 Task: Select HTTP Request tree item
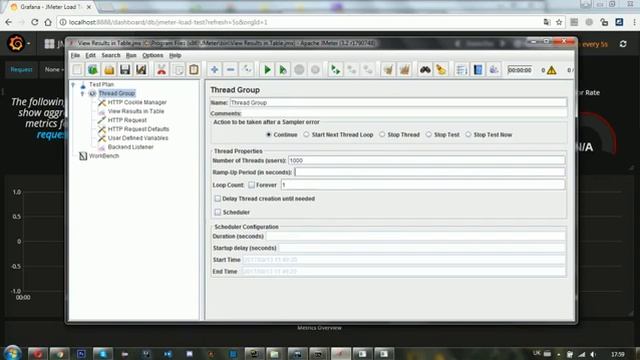127,120
